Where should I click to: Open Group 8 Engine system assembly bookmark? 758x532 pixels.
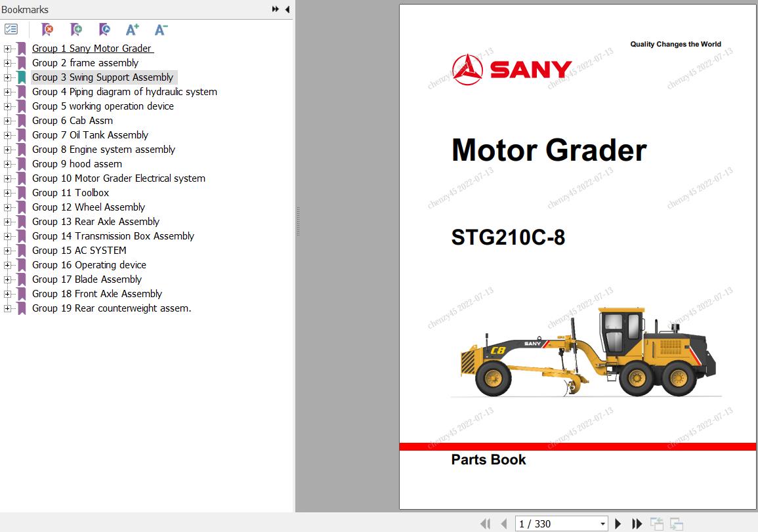104,150
